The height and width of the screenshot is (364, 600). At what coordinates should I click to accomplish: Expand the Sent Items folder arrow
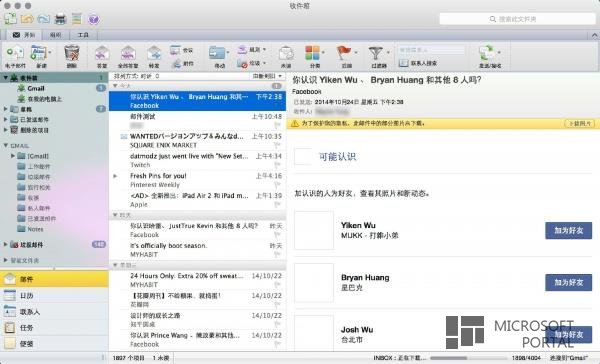pos(5,119)
